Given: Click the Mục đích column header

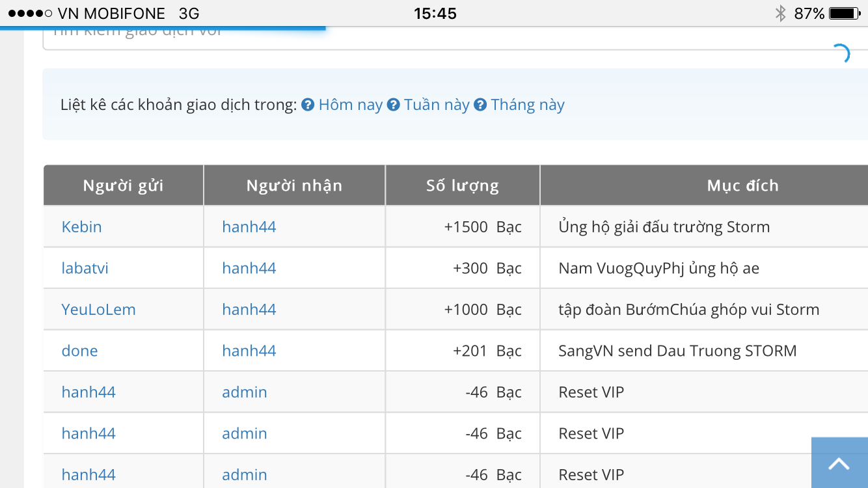Looking at the screenshot, I should 742,185.
